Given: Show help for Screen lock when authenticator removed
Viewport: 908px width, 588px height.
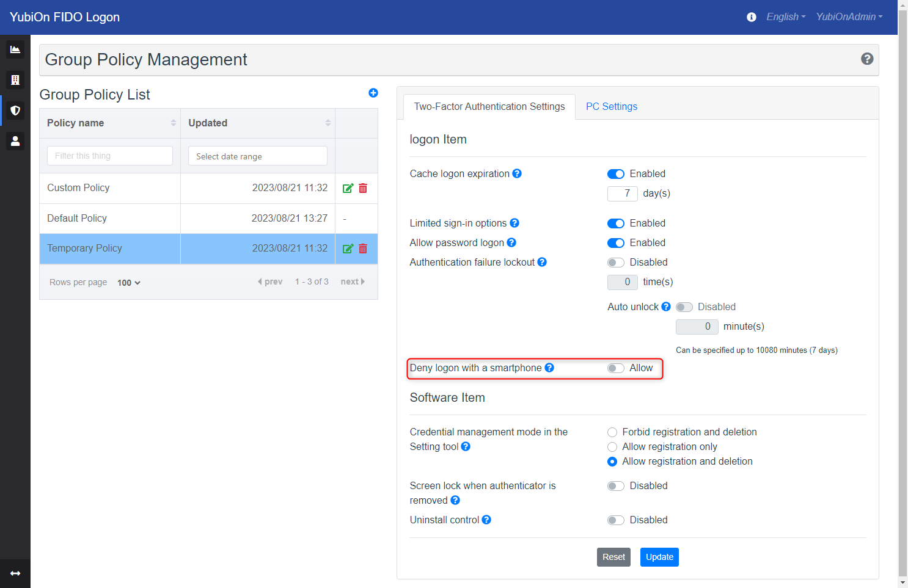Looking at the screenshot, I should point(455,500).
